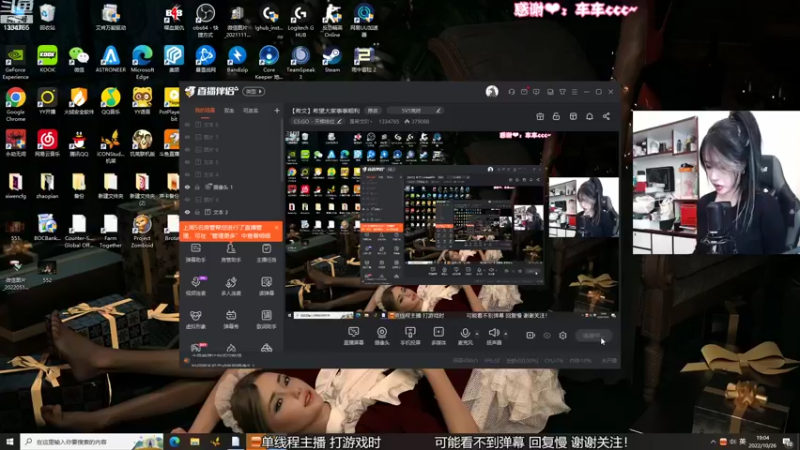Screen dimensions: 800x450
Task: Open the lyrics assistant tool
Action: (266, 319)
